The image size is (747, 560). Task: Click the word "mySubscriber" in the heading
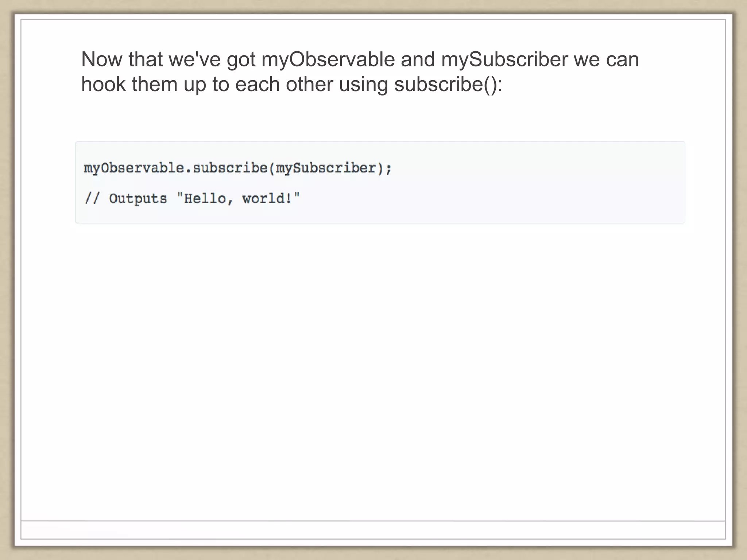click(504, 59)
